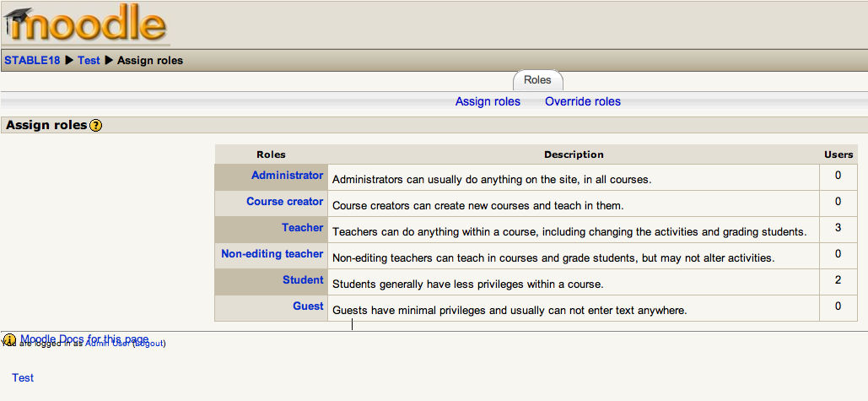Image resolution: width=868 pixels, height=401 pixels.
Task: Open the STABLE18 breadcrumb link
Action: [x=32, y=61]
